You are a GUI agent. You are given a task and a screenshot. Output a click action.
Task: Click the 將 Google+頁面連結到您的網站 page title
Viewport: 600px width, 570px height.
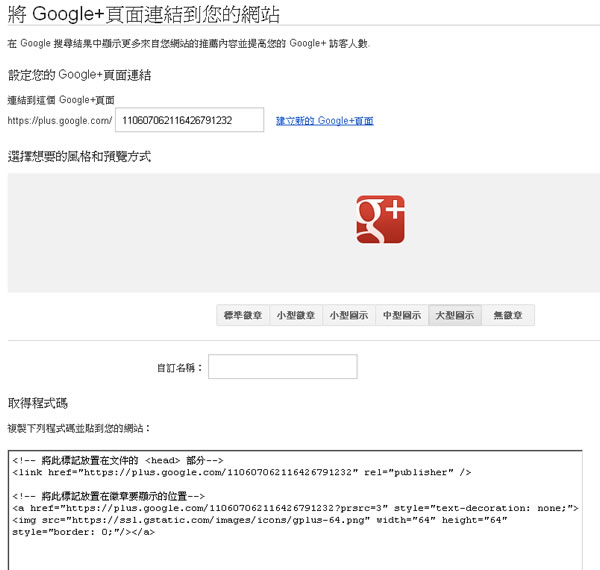tap(143, 14)
